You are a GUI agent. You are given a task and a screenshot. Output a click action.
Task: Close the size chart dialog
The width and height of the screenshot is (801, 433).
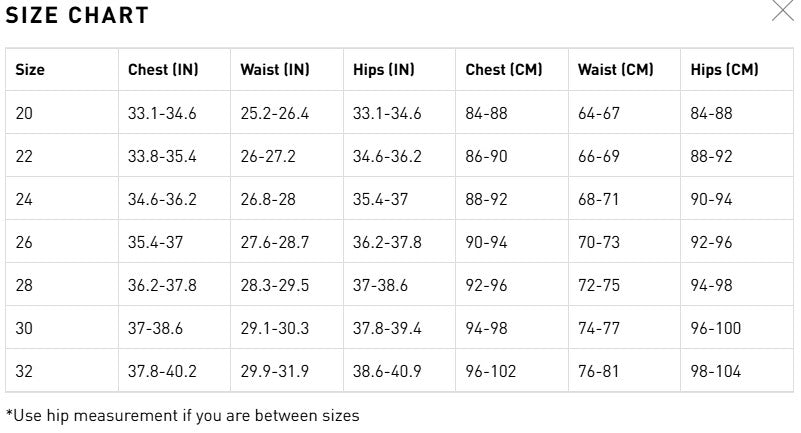click(781, 10)
